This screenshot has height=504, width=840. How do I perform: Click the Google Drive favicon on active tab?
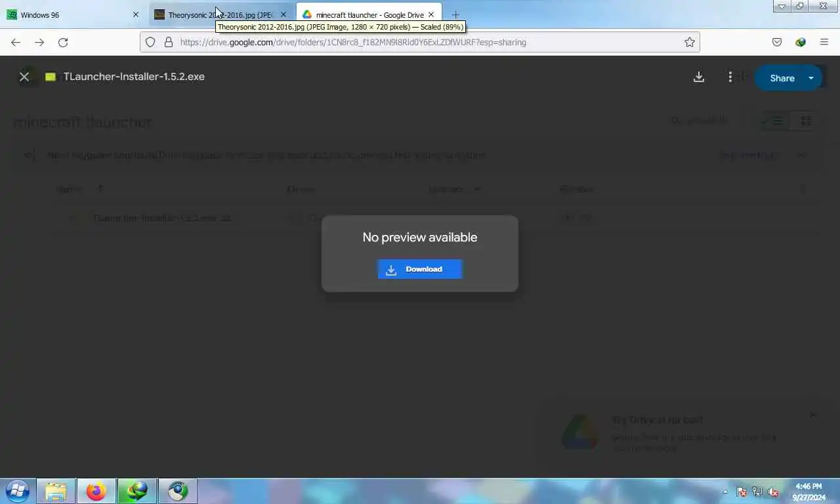[x=306, y=14]
